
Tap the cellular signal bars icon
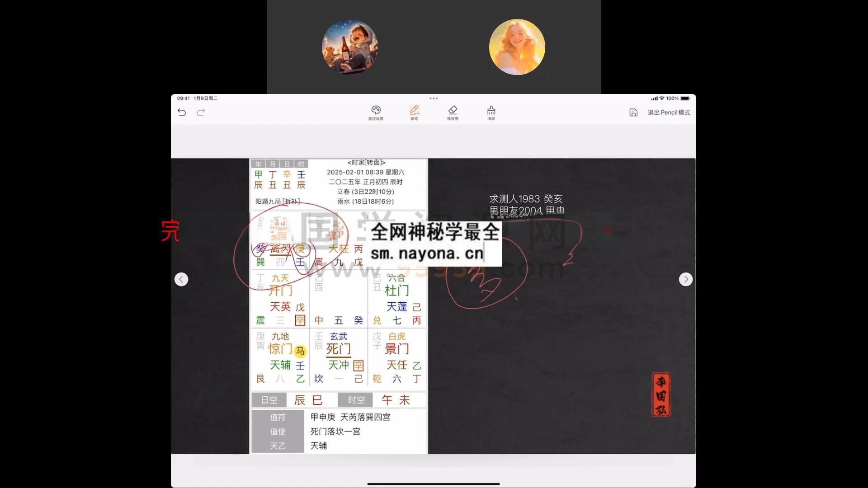coord(654,98)
